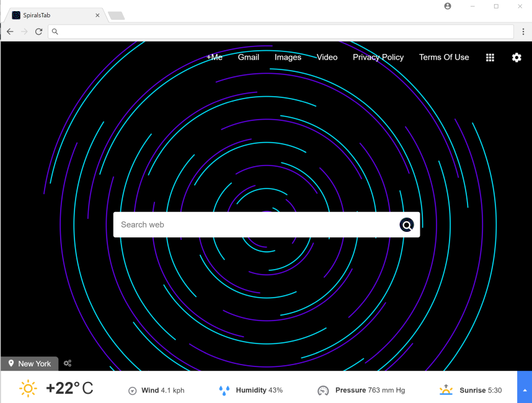
Task: Click the +22° C temperature text
Action: coord(69,388)
